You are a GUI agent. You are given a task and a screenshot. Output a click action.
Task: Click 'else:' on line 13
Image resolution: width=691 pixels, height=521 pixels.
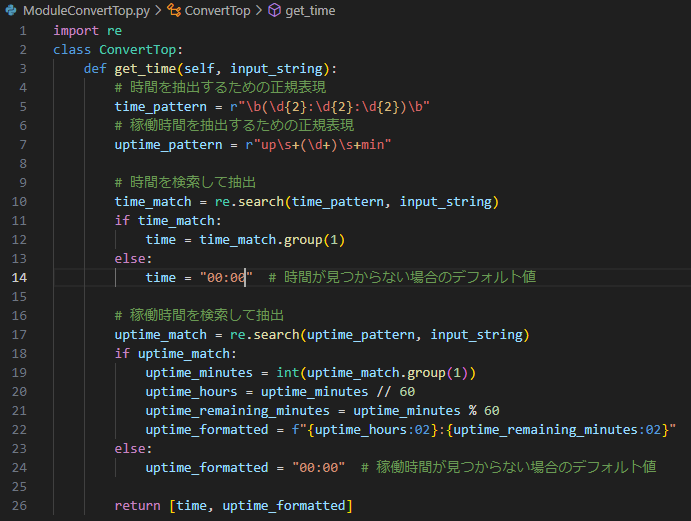(x=133, y=259)
